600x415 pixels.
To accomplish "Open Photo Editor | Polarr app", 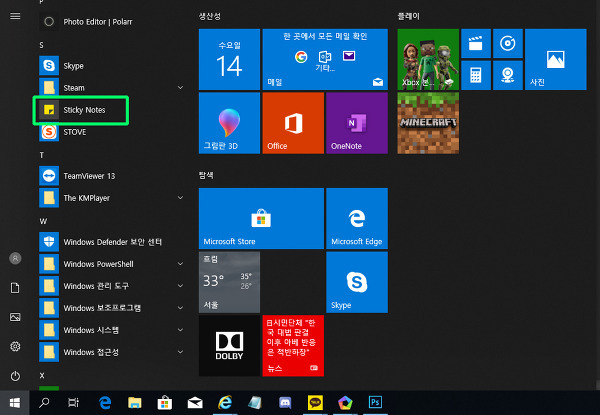I will [x=111, y=22].
